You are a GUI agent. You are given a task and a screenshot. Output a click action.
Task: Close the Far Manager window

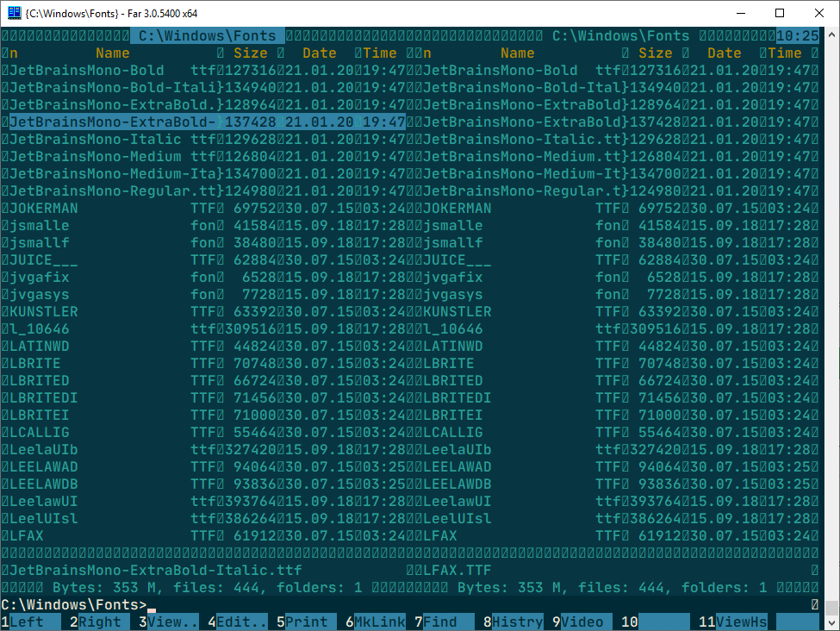click(819, 13)
